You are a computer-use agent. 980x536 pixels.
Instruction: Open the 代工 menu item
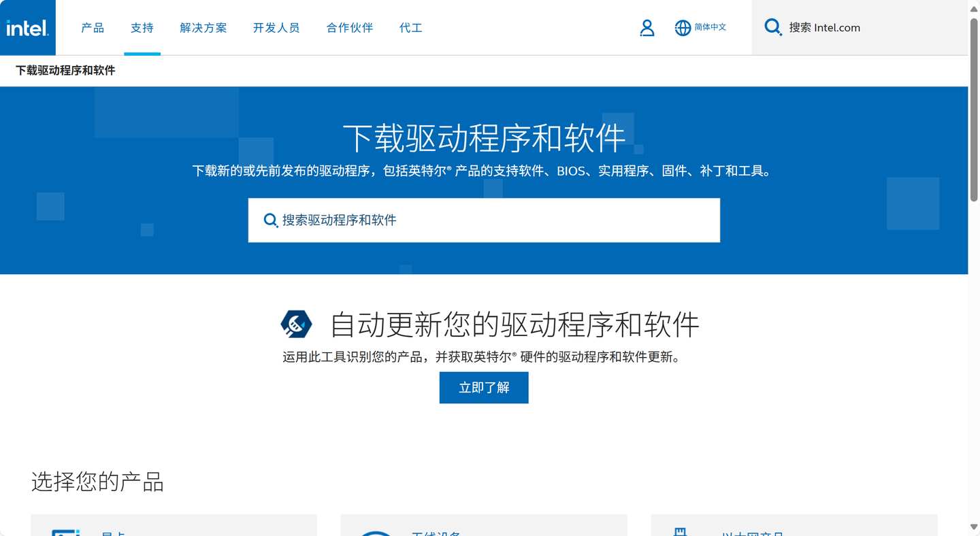(x=410, y=28)
